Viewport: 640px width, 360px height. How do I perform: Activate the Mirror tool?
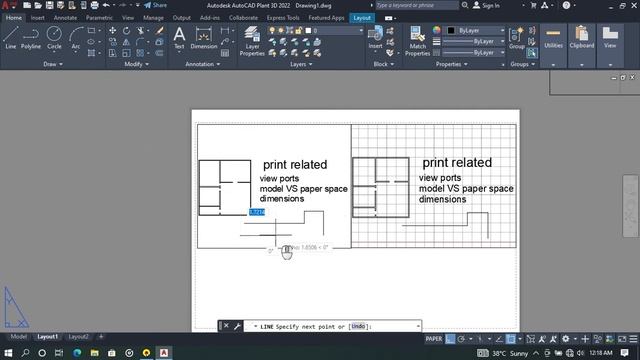(x=127, y=42)
